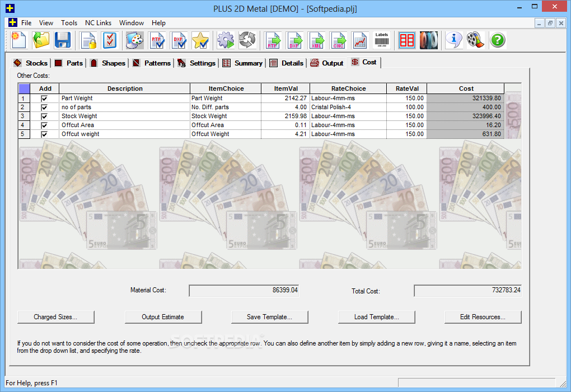Click the application plus icon beside File menu

coord(13,22)
